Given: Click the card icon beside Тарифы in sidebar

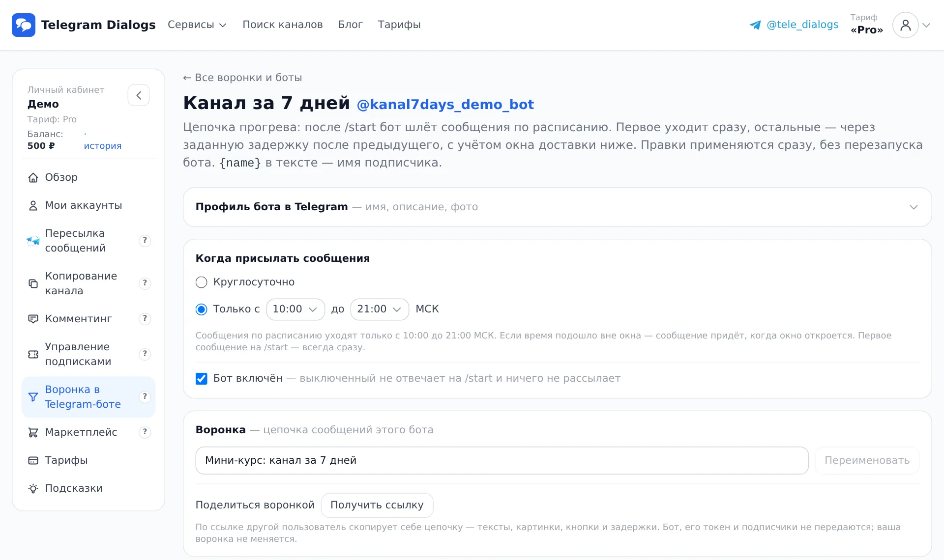Looking at the screenshot, I should [33, 460].
